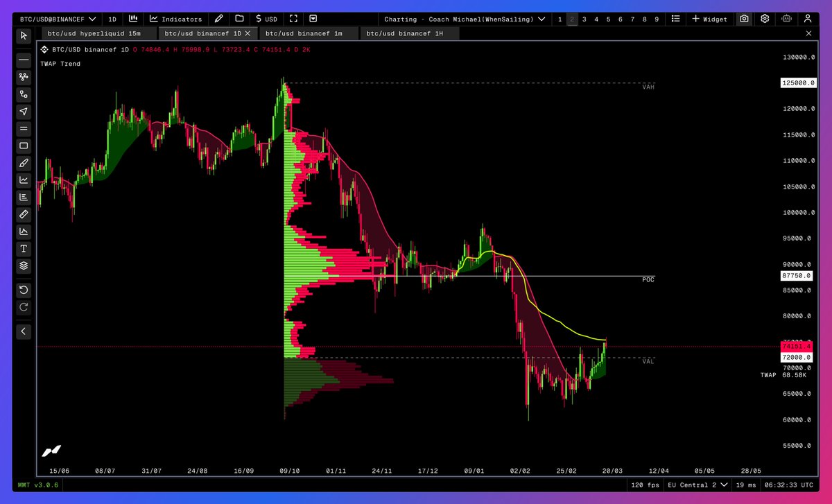Select the area chart tool in sidebar
Image resolution: width=832 pixels, height=504 pixels.
click(x=24, y=232)
